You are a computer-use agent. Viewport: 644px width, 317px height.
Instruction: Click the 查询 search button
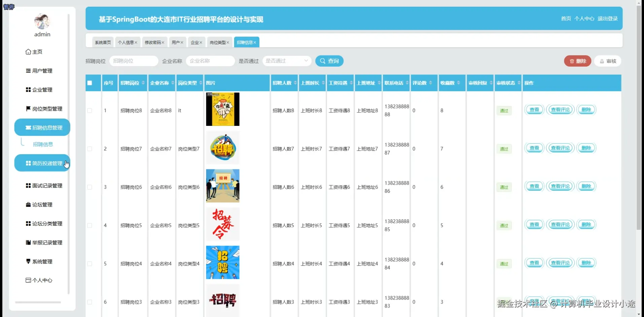pyautogui.click(x=329, y=61)
